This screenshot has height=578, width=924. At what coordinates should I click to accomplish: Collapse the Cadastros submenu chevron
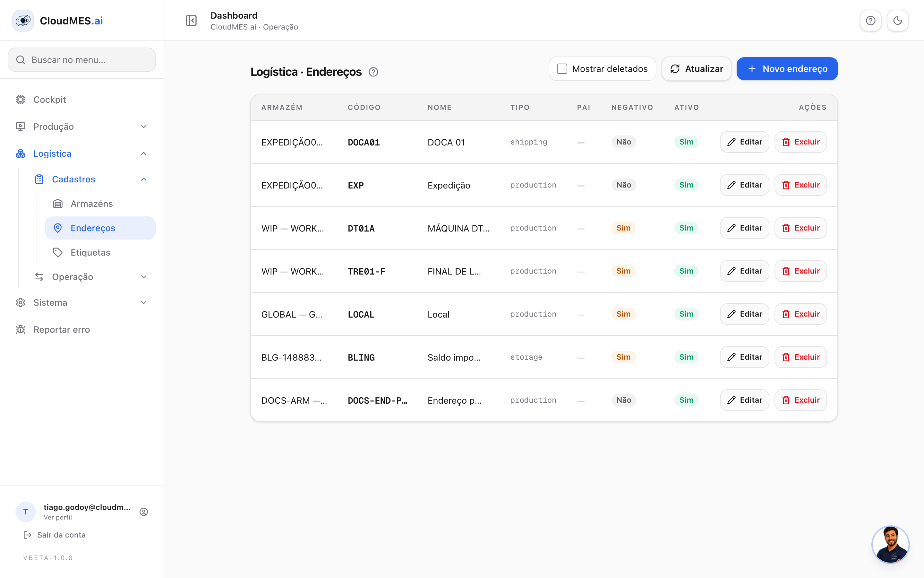tap(143, 179)
